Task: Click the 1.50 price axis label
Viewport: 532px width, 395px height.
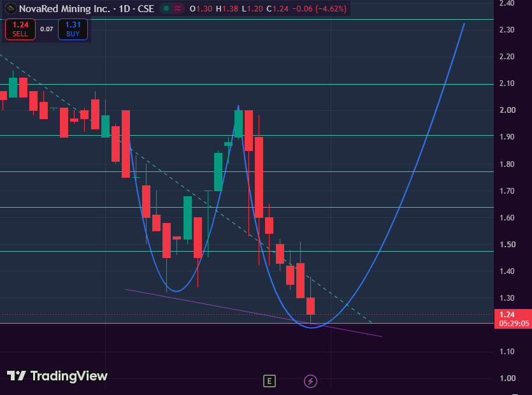Action: click(507, 245)
